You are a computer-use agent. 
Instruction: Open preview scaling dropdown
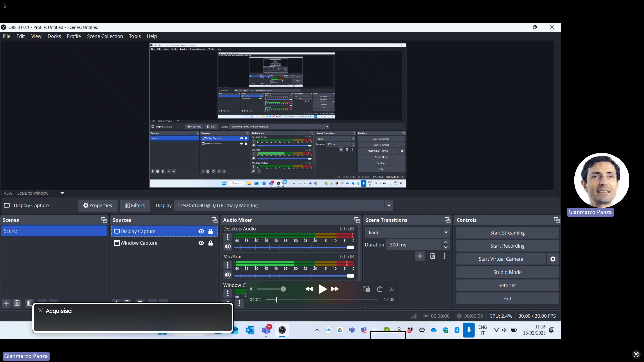pyautogui.click(x=62, y=193)
